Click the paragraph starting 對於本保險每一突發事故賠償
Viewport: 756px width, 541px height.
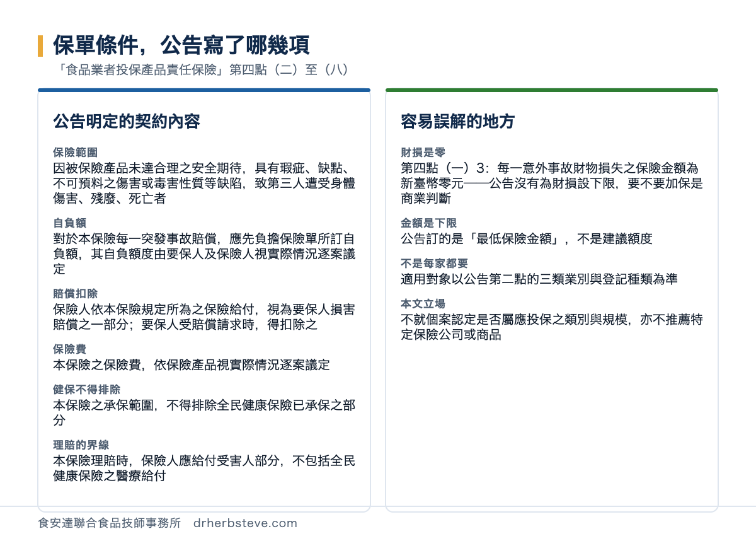click(x=204, y=254)
